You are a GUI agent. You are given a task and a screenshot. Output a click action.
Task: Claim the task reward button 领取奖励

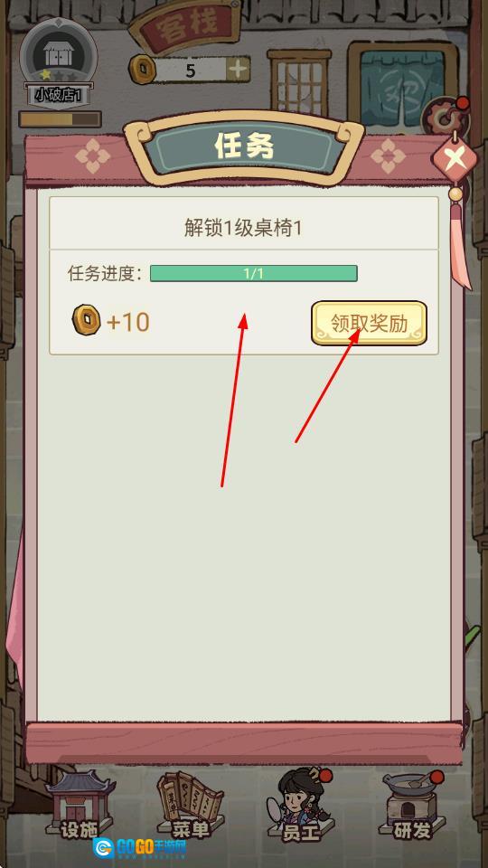(x=369, y=324)
